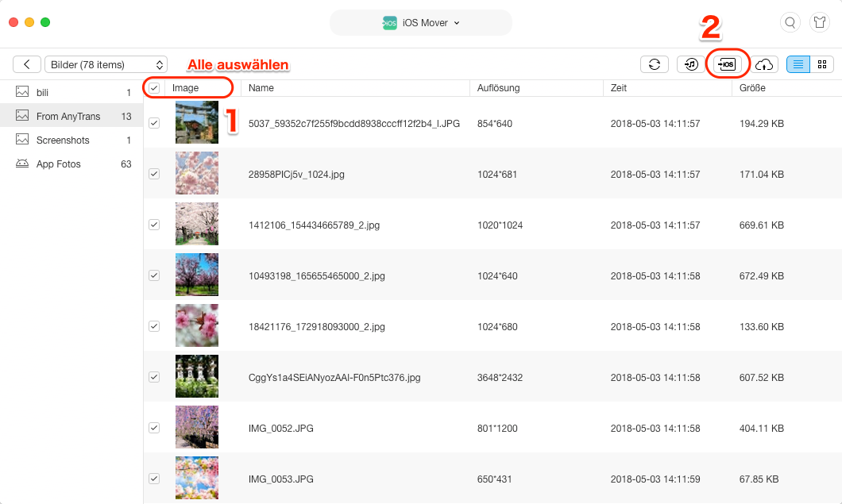Click file name 1412106_154434665789_2.jpg
The width and height of the screenshot is (842, 504).
click(x=314, y=225)
